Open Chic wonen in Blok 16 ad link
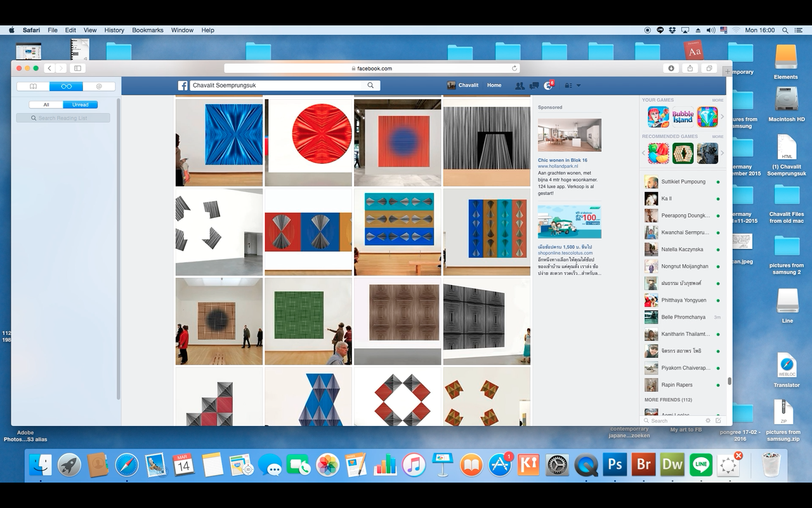This screenshot has width=812, height=508. coord(563,160)
